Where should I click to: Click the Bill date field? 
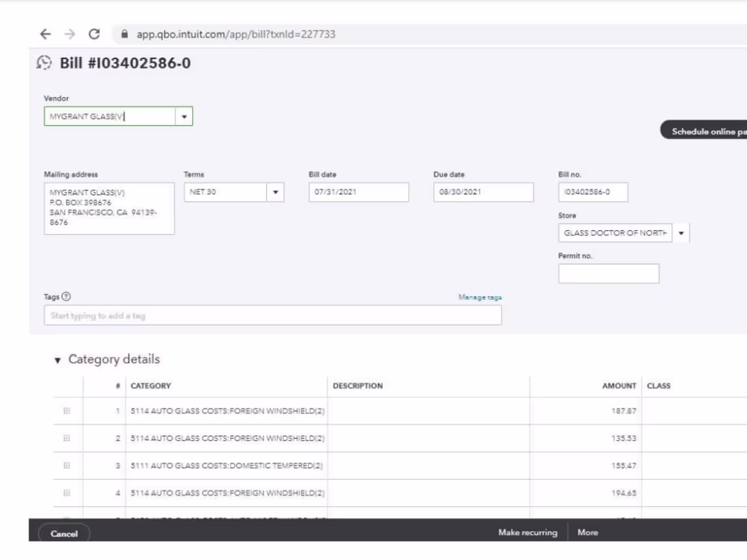click(359, 192)
